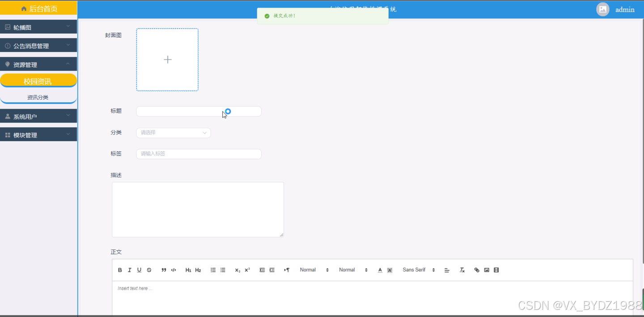644x317 pixels.
Task: Apply superscript formatting
Action: click(247, 270)
